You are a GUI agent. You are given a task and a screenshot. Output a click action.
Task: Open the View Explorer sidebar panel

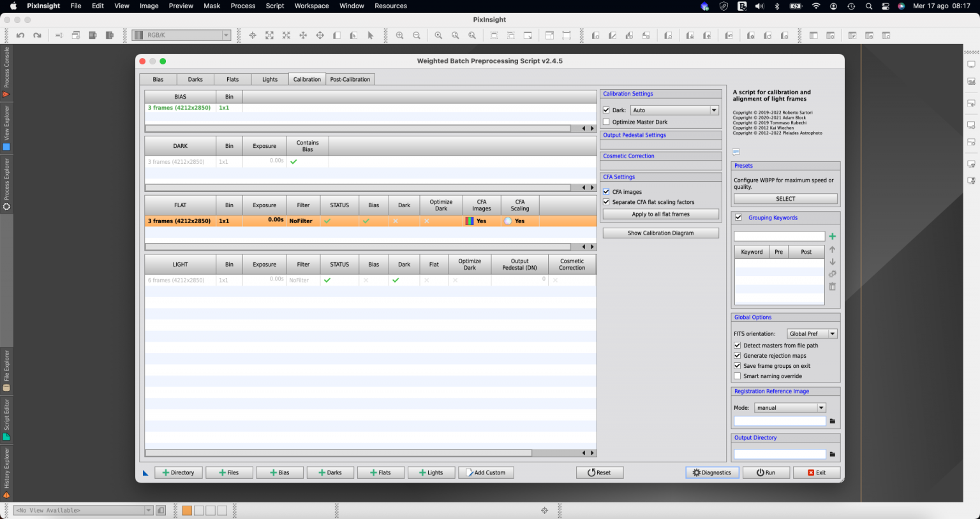[x=6, y=126]
